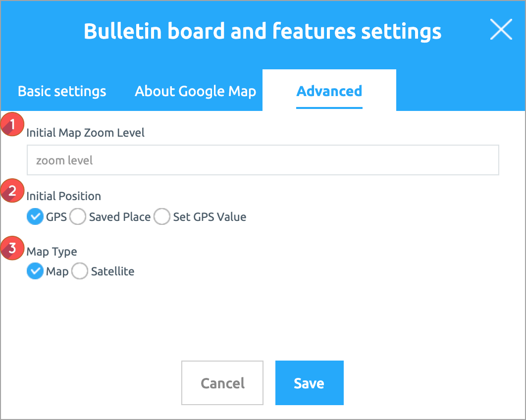Open the About Google Map tab
Screen dimensions: 526x420
pyautogui.click(x=195, y=92)
